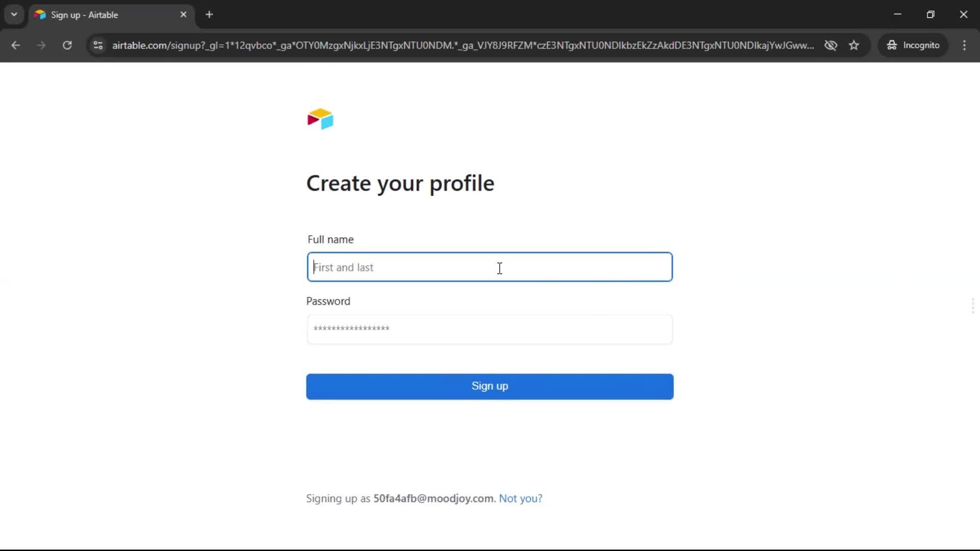The height and width of the screenshot is (551, 980).
Task: Open the Incognito profile indicator
Action: click(913, 45)
